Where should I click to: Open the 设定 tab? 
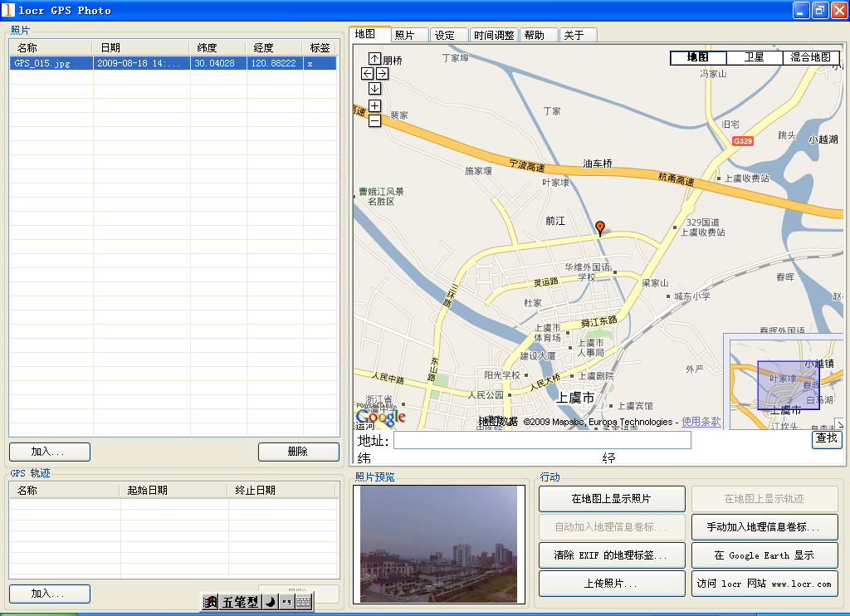449,35
